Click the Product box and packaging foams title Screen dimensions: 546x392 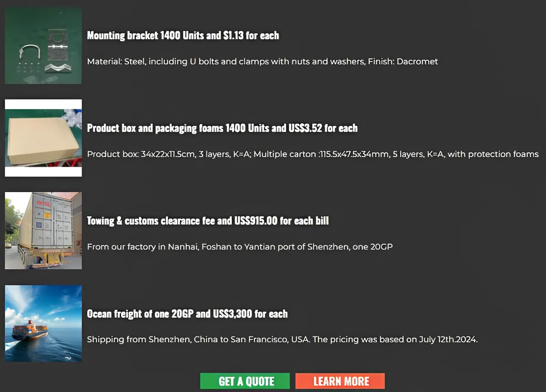222,128
